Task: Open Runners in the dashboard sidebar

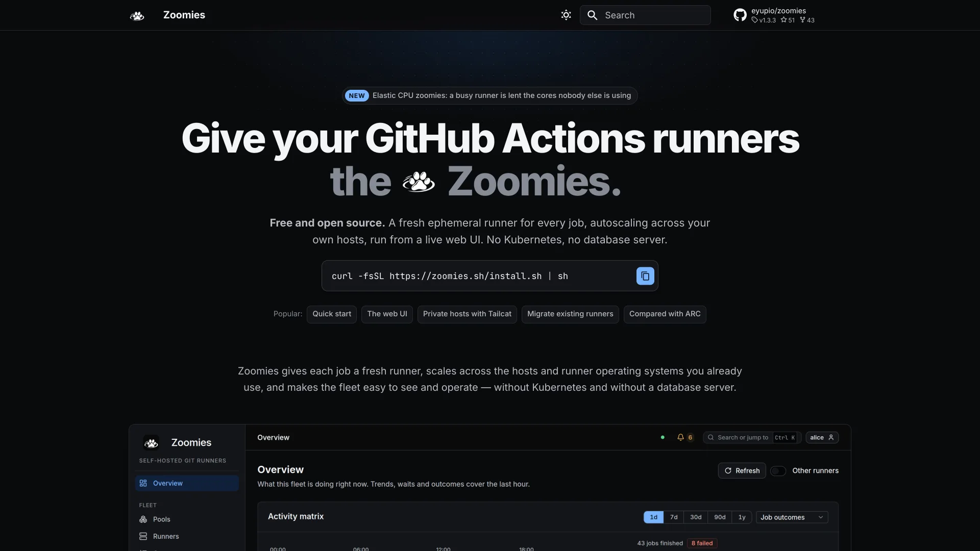Action: (187, 537)
